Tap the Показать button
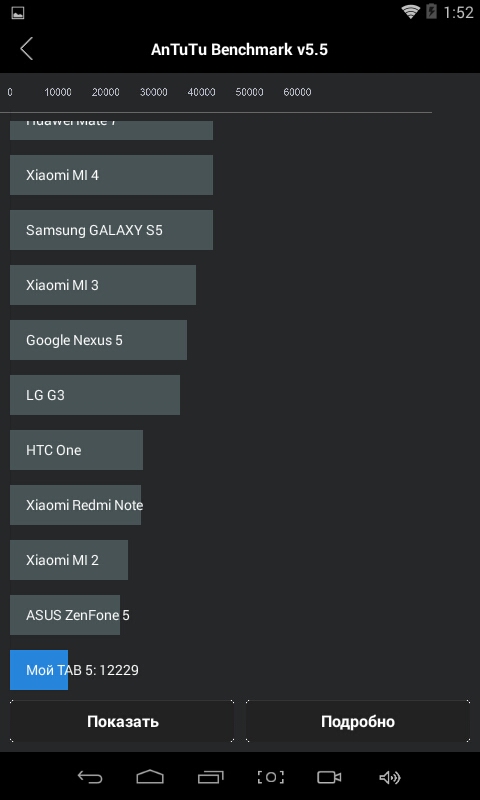 122,721
